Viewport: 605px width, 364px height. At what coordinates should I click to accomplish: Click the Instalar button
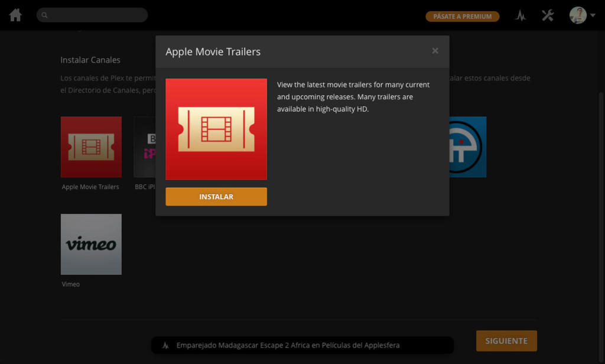[x=216, y=196]
